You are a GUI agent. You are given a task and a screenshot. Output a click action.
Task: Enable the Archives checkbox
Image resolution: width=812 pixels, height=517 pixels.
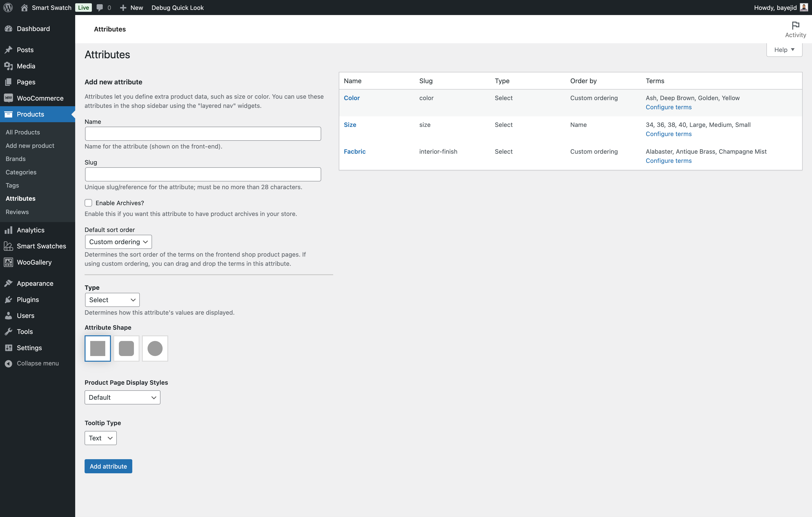tap(88, 203)
